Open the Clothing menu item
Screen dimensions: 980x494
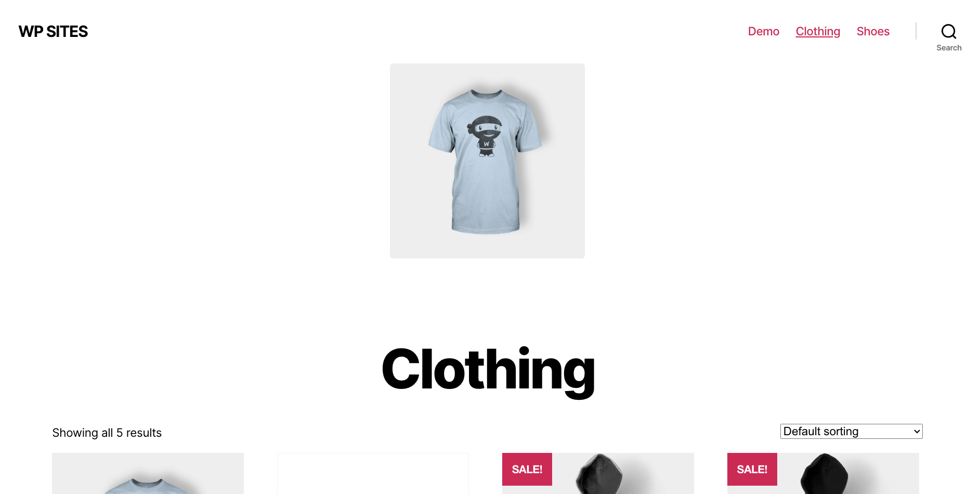click(x=818, y=31)
